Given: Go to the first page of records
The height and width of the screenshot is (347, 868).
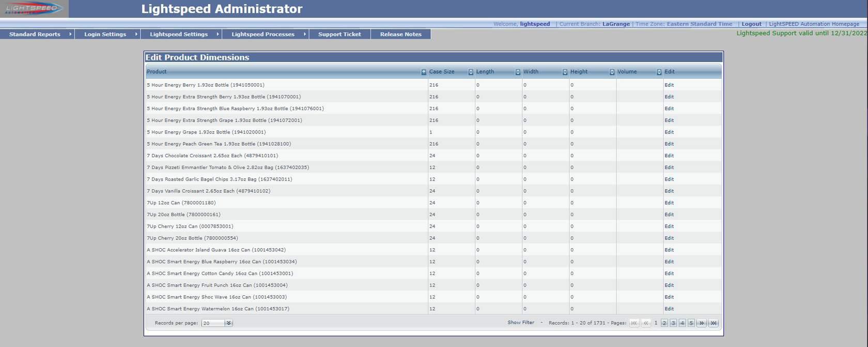Looking at the screenshot, I should coord(634,323).
